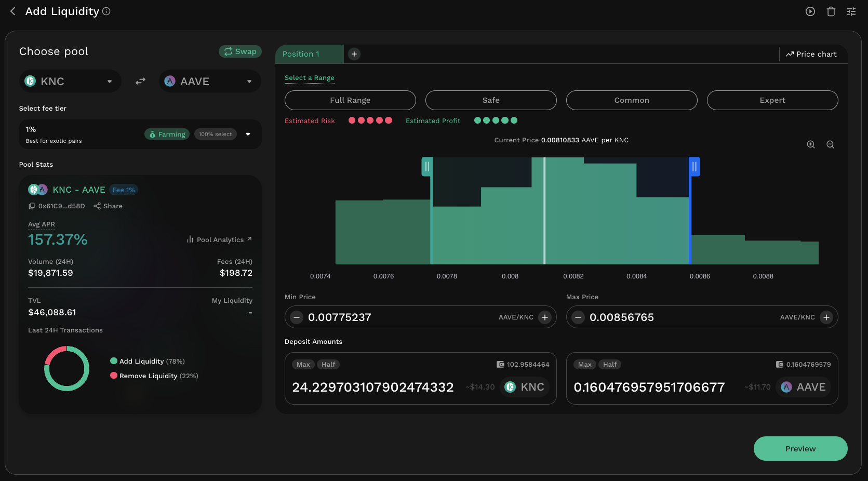Click Max for the AAVE deposit
The image size is (868, 481).
(x=585, y=365)
